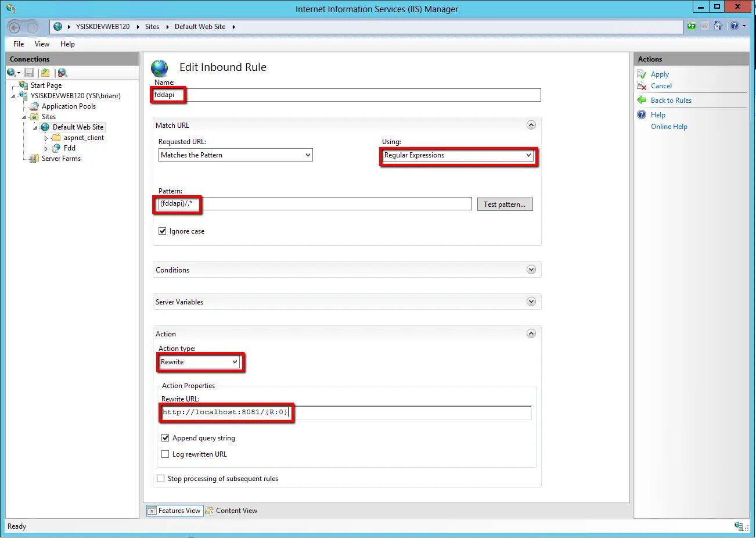Click the home icon in top toolbar
The image size is (756, 538).
coord(718,26)
